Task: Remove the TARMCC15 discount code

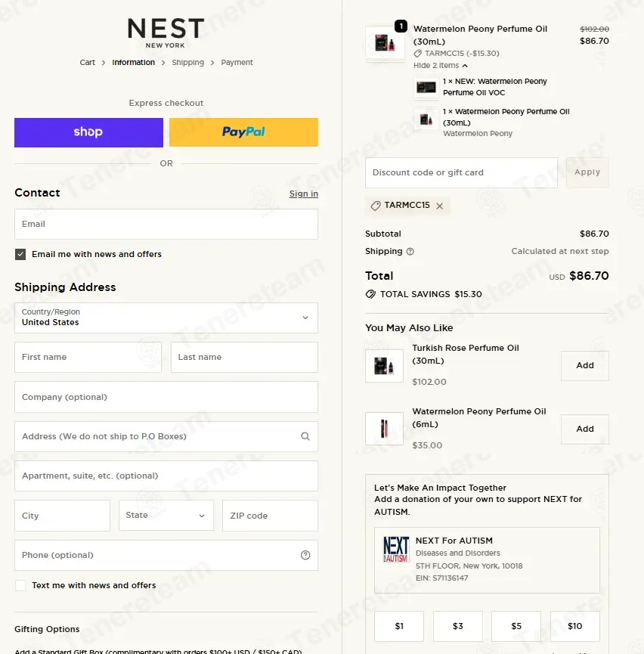Action: (440, 206)
